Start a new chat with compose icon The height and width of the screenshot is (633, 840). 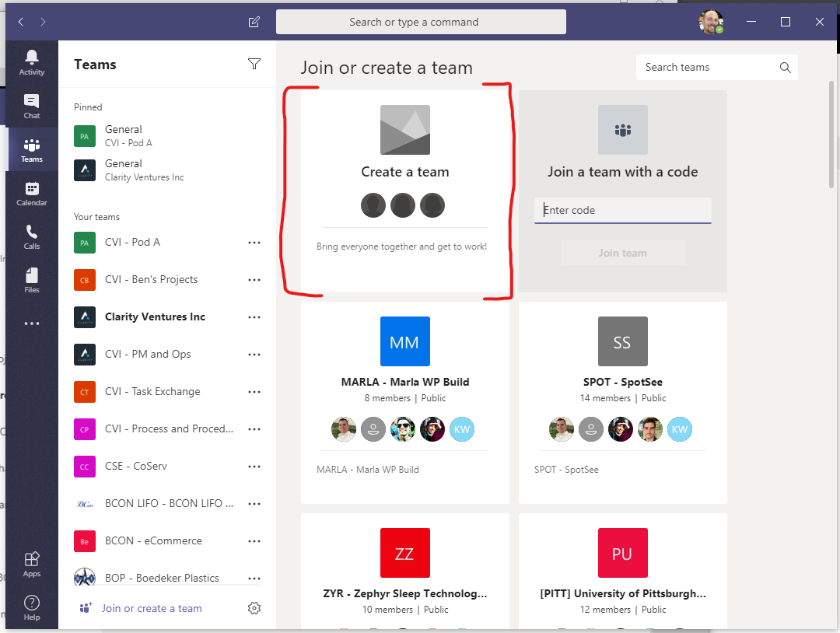254,22
